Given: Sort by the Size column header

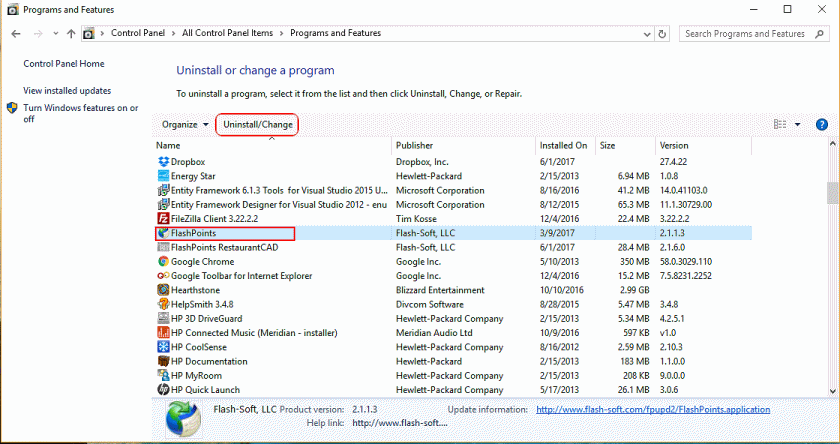Looking at the screenshot, I should (x=625, y=146).
